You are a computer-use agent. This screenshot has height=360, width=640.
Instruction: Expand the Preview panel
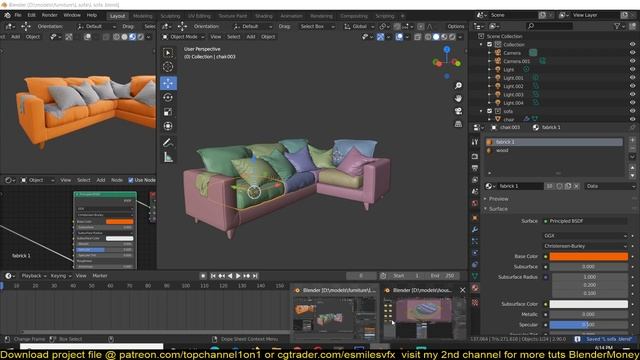coord(498,199)
